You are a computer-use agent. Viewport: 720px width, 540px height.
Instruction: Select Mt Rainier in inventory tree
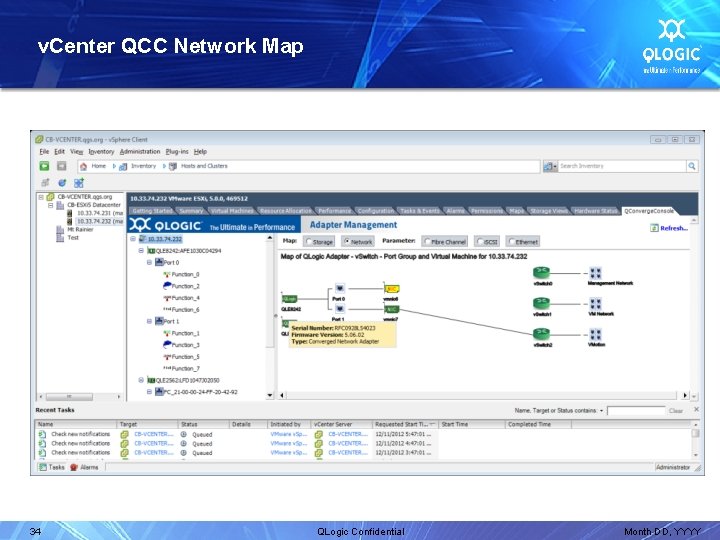point(80,229)
